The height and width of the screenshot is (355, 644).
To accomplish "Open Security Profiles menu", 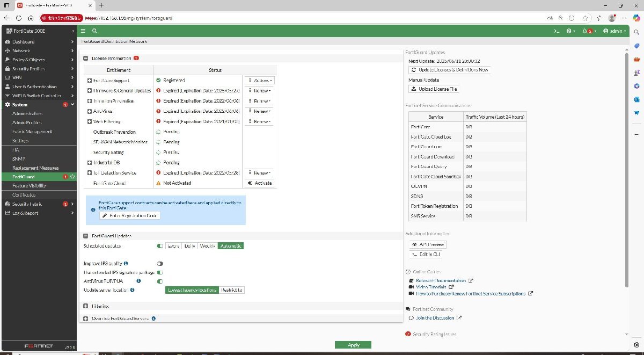I will 39,69.
